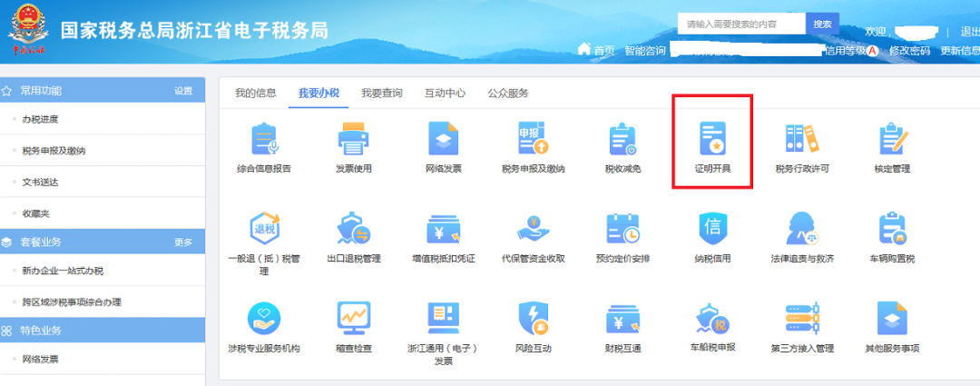Open 税收减免 icon
Image resolution: width=980 pixels, height=386 pixels.
coord(622,140)
